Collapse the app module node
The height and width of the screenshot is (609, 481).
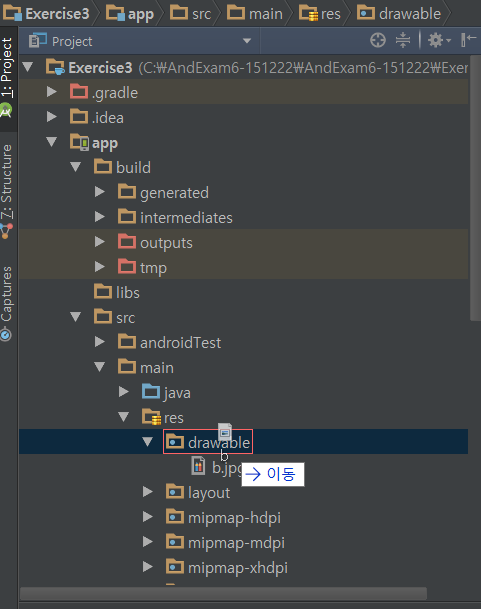click(x=51, y=142)
